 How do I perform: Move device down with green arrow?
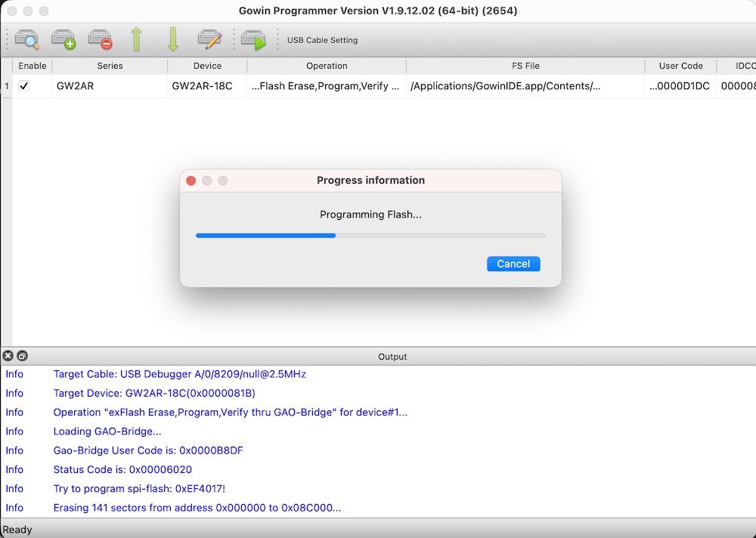pyautogui.click(x=172, y=39)
